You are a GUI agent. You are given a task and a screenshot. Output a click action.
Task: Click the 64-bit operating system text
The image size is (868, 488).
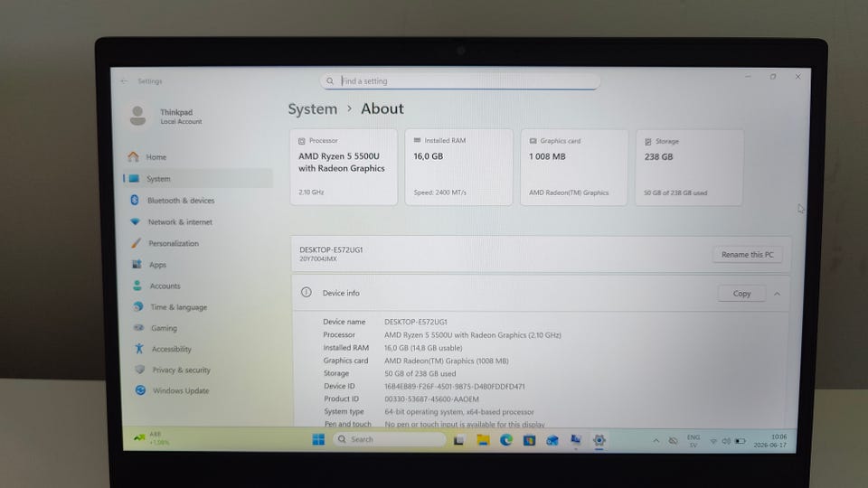[x=459, y=412]
